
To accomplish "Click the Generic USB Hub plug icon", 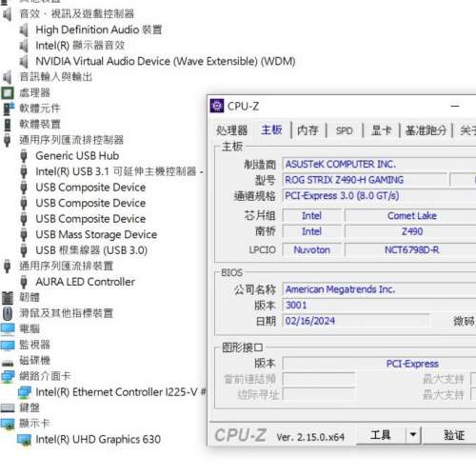I will coord(24,156).
